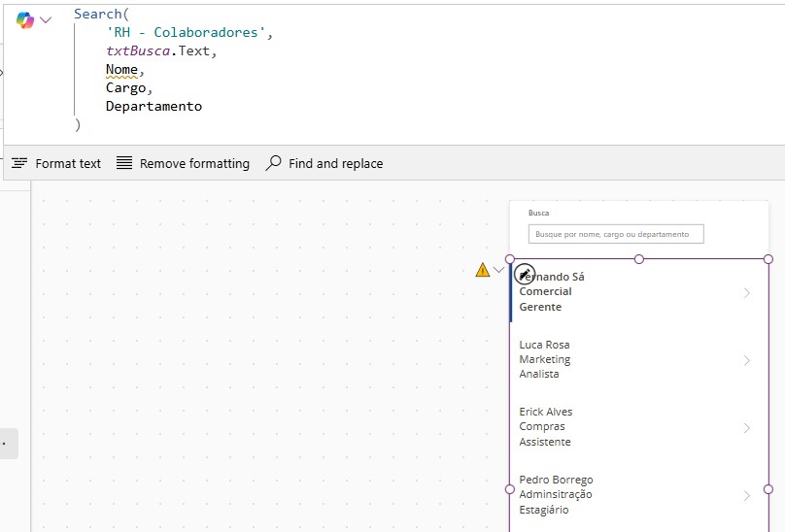Screen dimensions: 785x532
Task: Open Find and replace
Action: click(324, 163)
